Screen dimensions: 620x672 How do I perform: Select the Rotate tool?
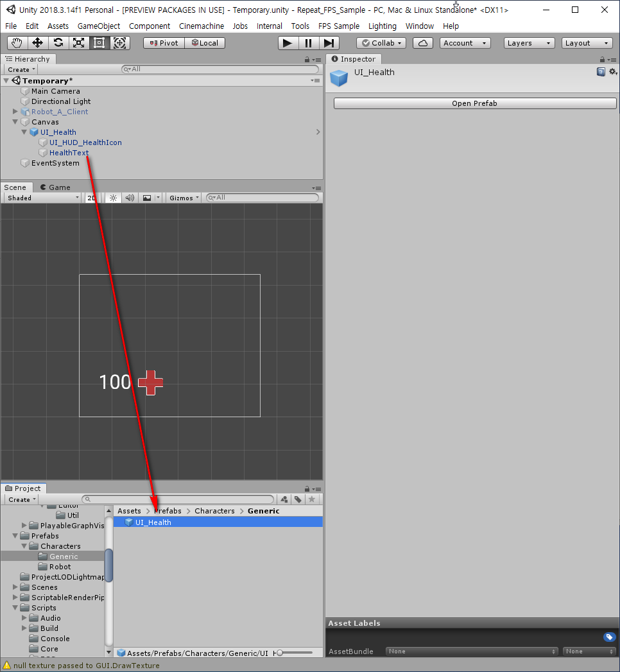(58, 43)
